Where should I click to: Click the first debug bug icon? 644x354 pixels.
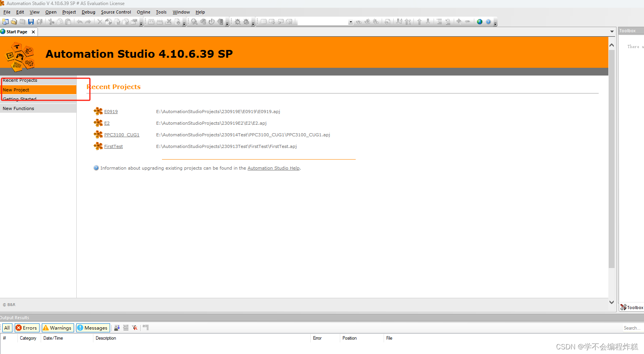tap(238, 22)
